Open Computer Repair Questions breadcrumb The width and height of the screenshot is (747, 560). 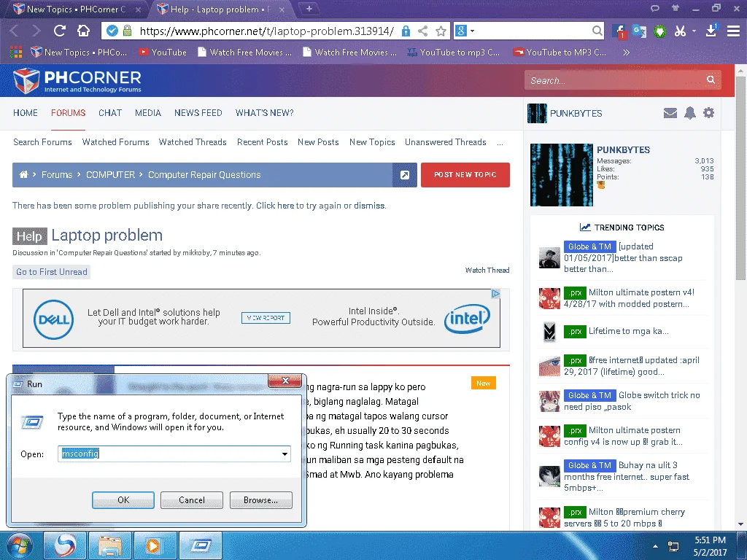[x=204, y=175]
